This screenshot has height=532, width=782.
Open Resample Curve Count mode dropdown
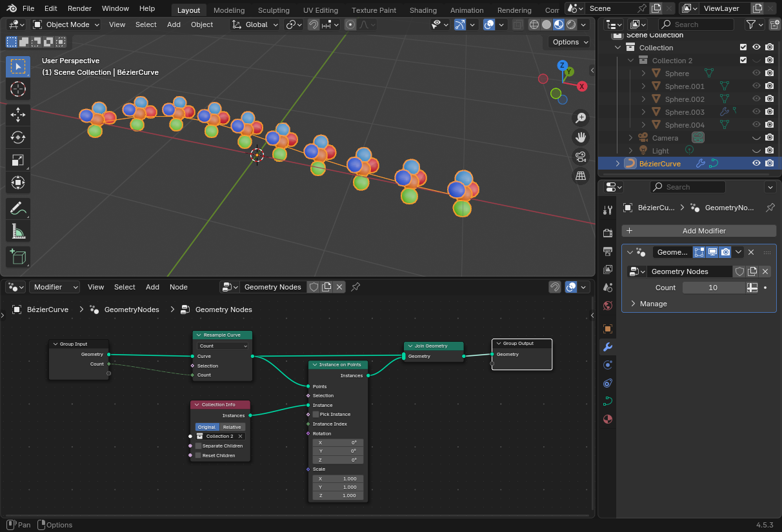(x=223, y=346)
